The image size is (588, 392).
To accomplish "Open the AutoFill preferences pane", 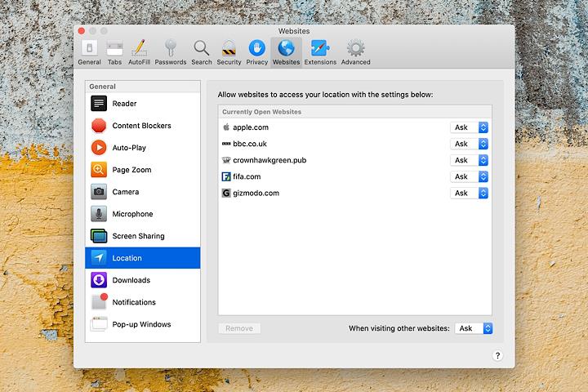I will pos(139,51).
